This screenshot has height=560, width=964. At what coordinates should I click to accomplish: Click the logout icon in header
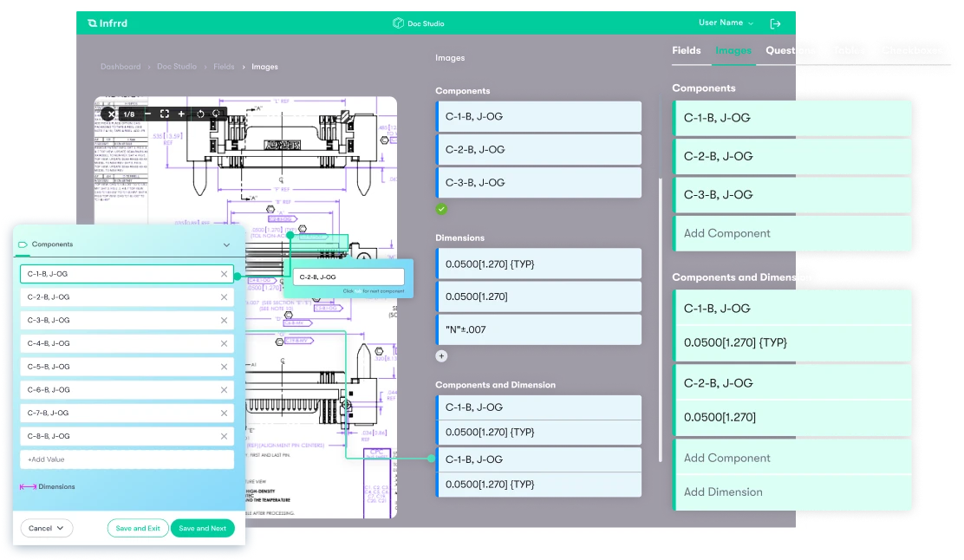(776, 23)
